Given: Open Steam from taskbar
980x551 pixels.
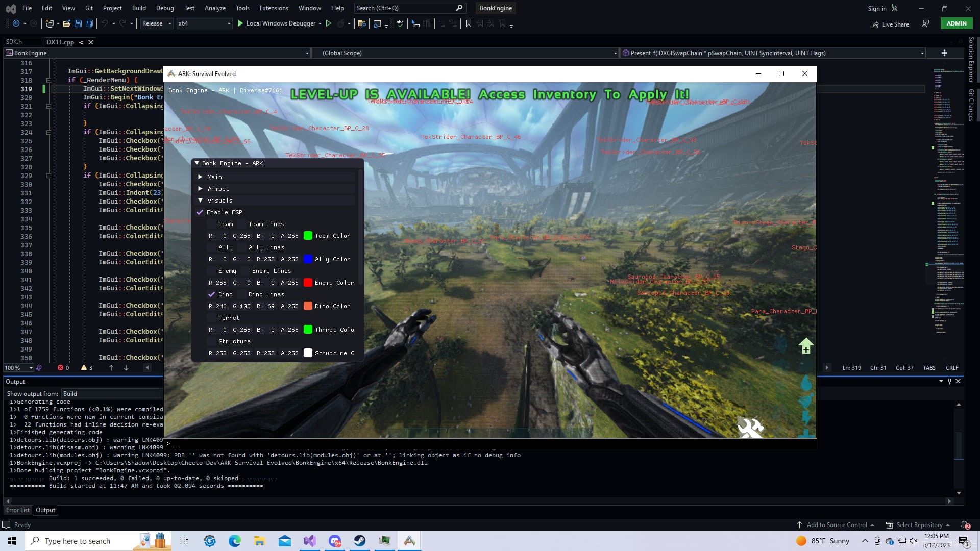Looking at the screenshot, I should pos(359,541).
